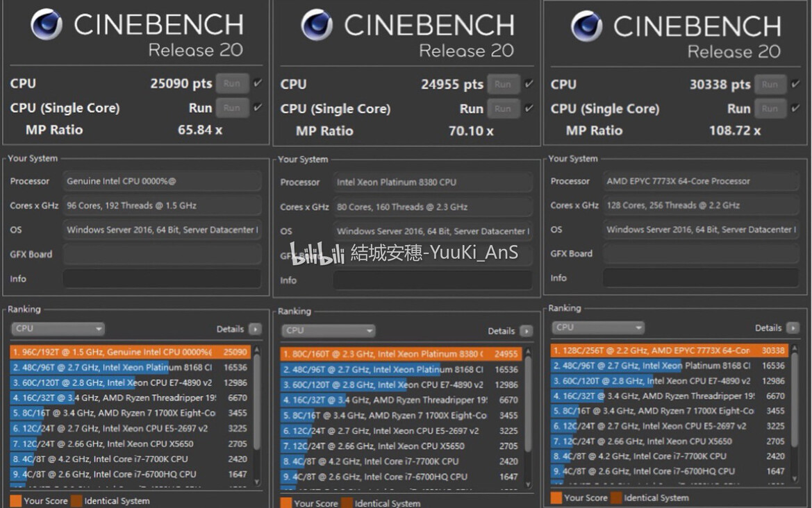The image size is (812, 508).
Task: Click the scroll-up arrow of the EPYC 7773X window's ranking list
Action: coord(795,348)
